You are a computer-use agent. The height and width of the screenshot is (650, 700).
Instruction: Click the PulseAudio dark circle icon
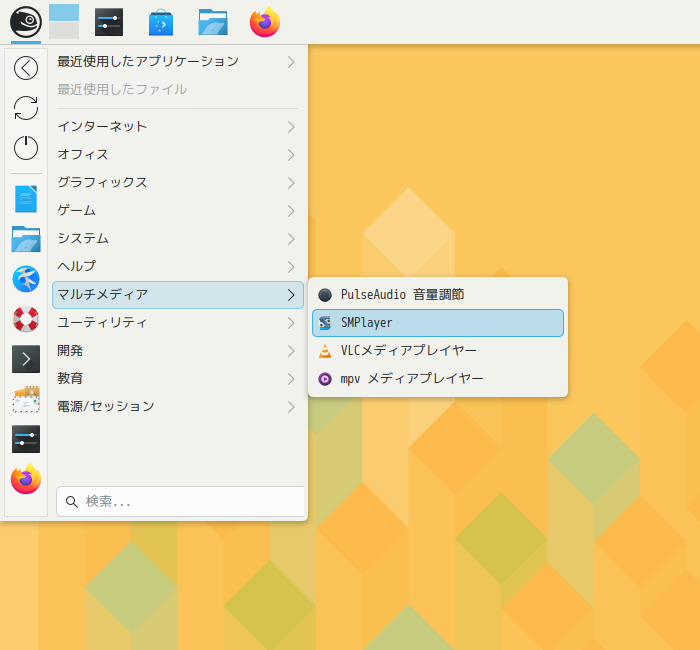(325, 295)
